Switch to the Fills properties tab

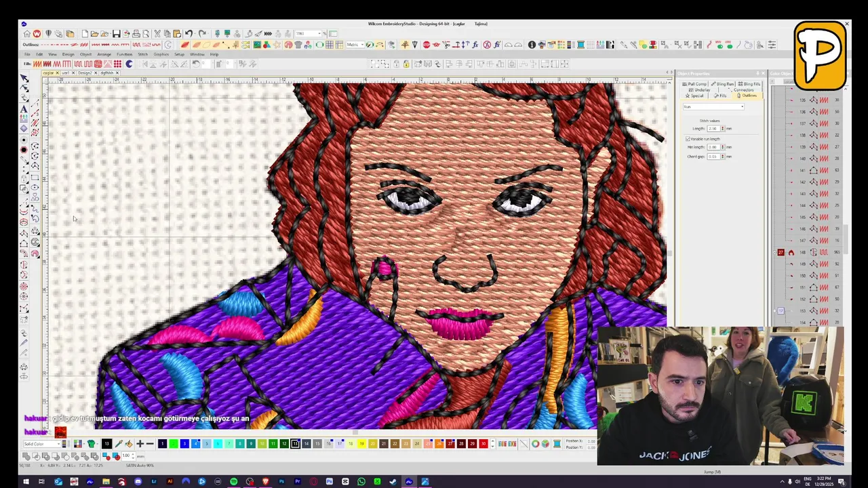720,96
